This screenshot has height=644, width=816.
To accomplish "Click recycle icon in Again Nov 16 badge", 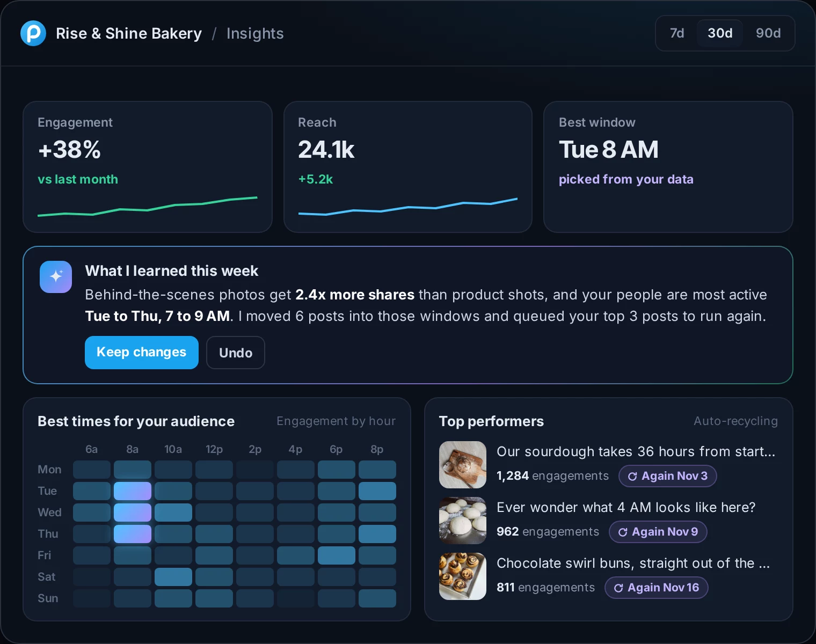I will (618, 588).
